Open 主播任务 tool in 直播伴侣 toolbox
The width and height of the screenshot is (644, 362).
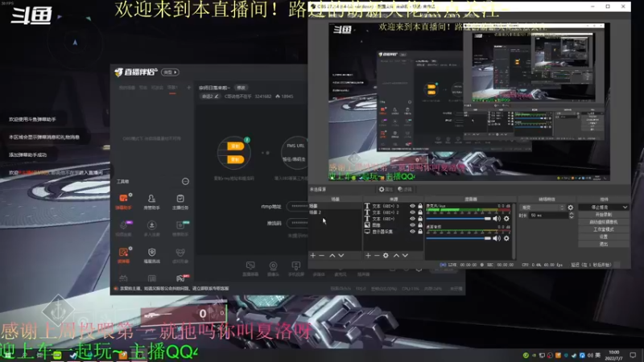coord(180,202)
